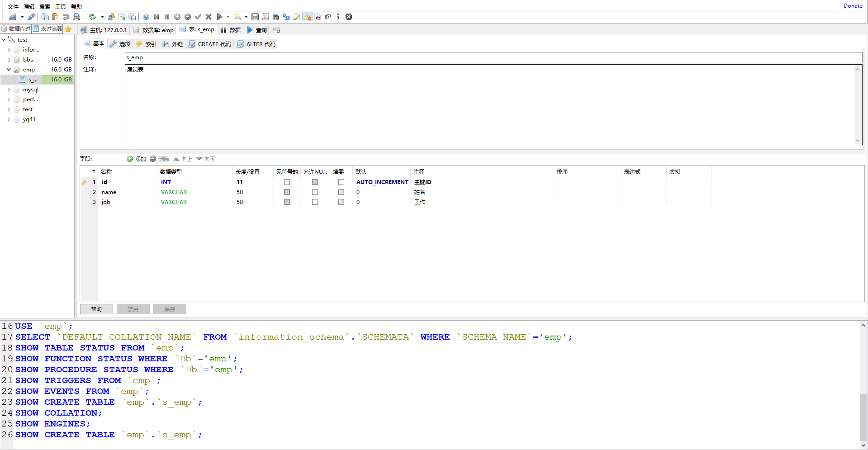Click the insert row plus icon

tap(177, 17)
